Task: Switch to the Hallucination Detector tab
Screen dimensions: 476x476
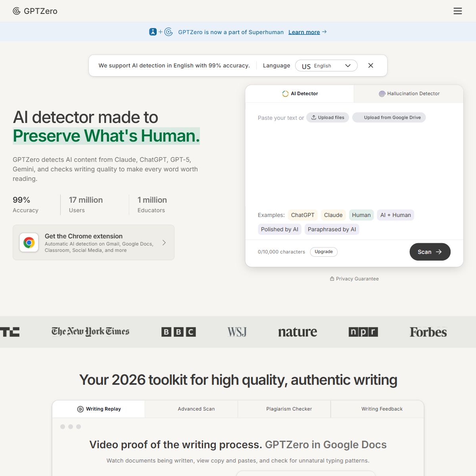Action: click(409, 94)
